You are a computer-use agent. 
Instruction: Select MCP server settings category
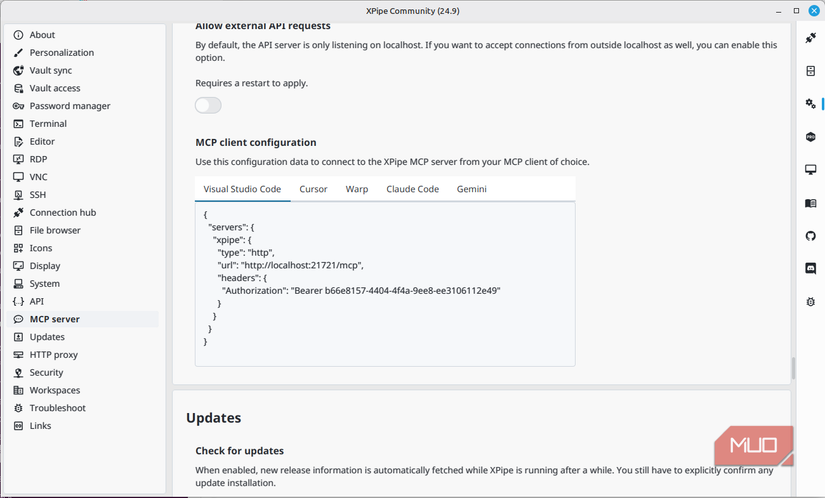pyautogui.click(x=83, y=319)
